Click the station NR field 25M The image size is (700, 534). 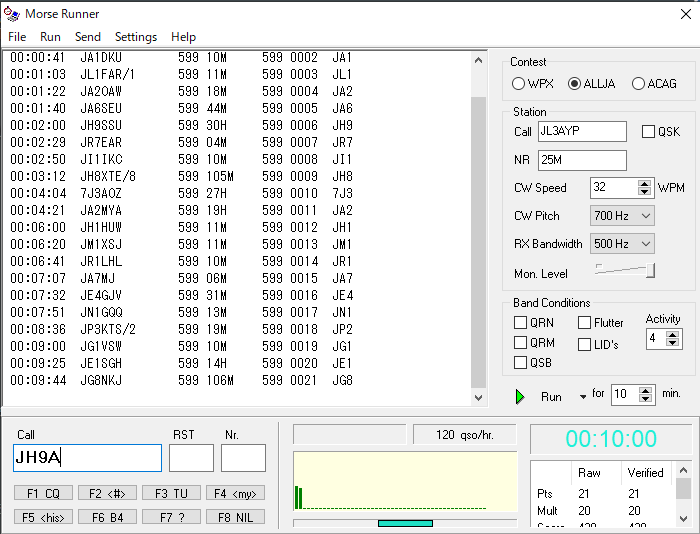(x=582, y=160)
